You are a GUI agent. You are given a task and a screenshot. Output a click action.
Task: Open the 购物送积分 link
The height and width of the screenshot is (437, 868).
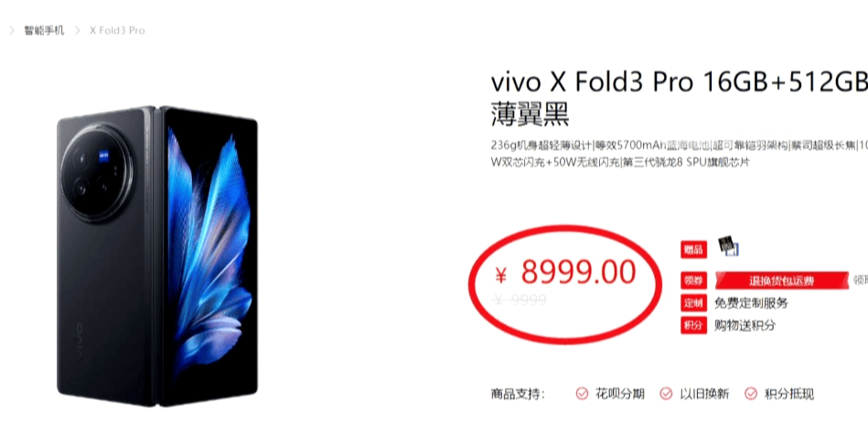click(745, 325)
